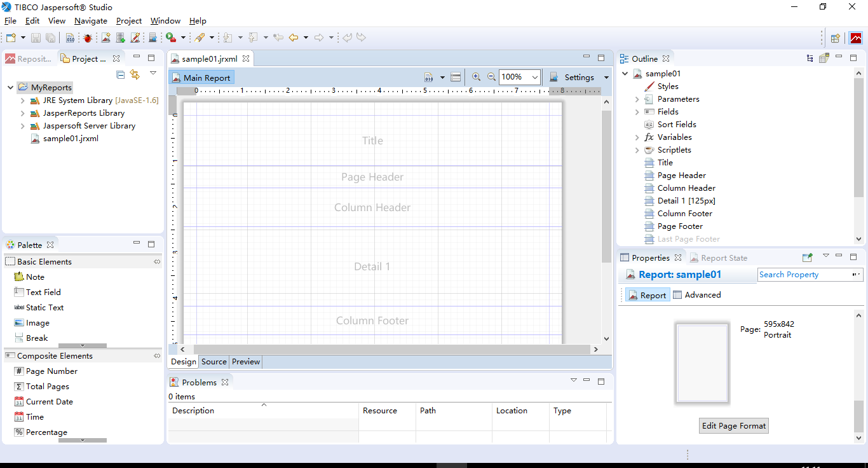Open the Window menu

coord(165,21)
